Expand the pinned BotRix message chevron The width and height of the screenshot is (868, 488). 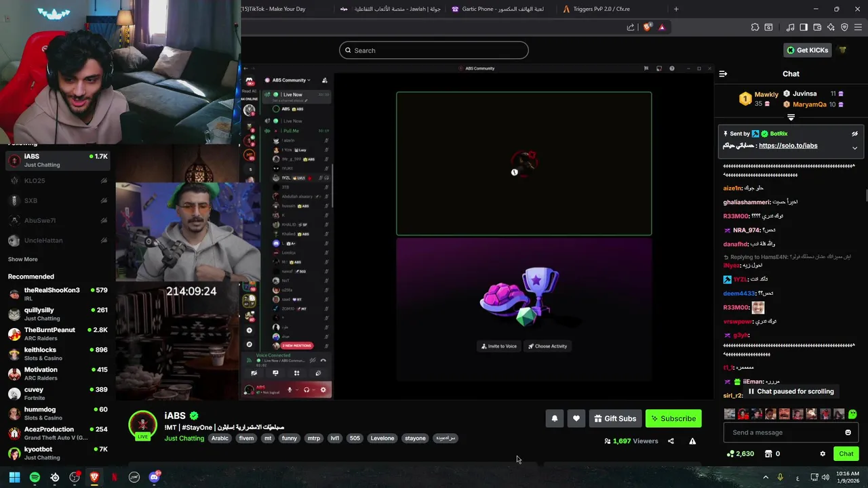click(854, 148)
